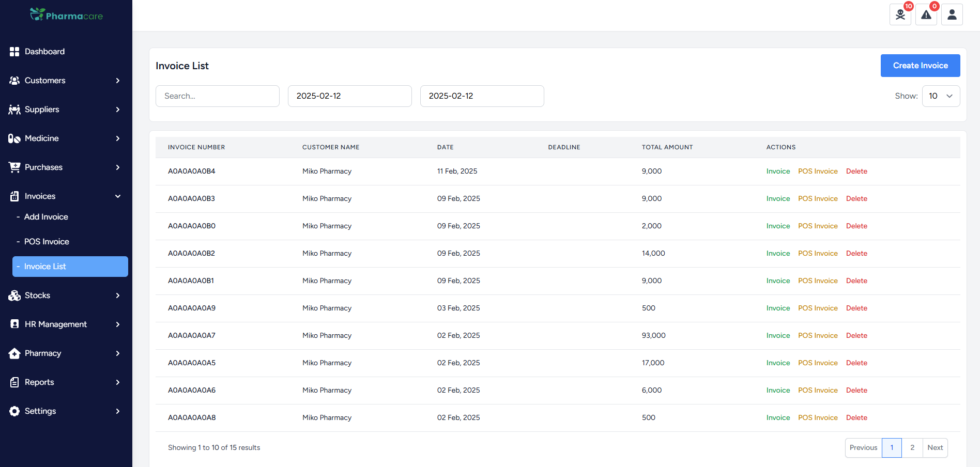Go to the Previous page
Image resolution: width=980 pixels, height=467 pixels.
pos(863,448)
